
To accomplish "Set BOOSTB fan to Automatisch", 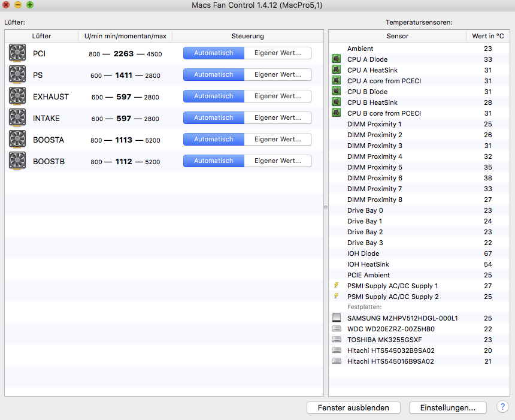I will click(x=214, y=161).
